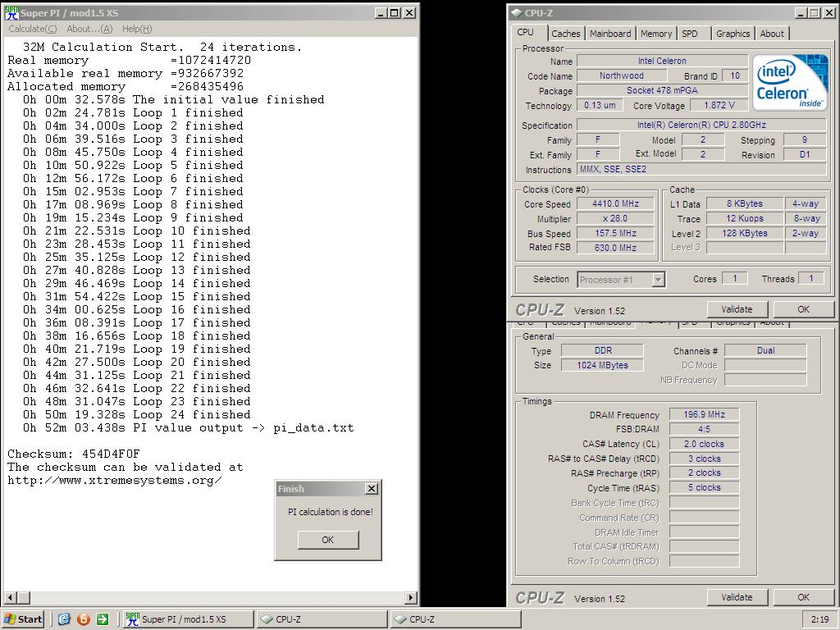The height and width of the screenshot is (630, 840).
Task: Click the Technology value 0.13 um
Action: pos(600,106)
